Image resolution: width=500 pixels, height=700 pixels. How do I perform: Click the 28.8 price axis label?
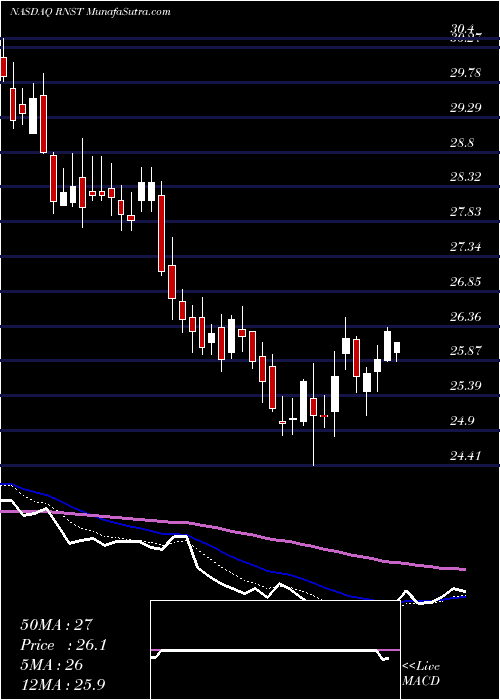pyautogui.click(x=462, y=143)
